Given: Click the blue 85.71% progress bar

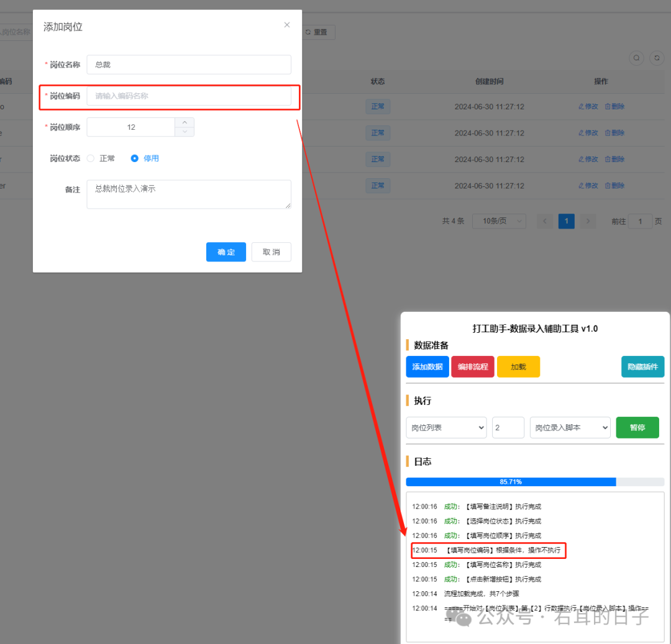Looking at the screenshot, I should point(511,482).
